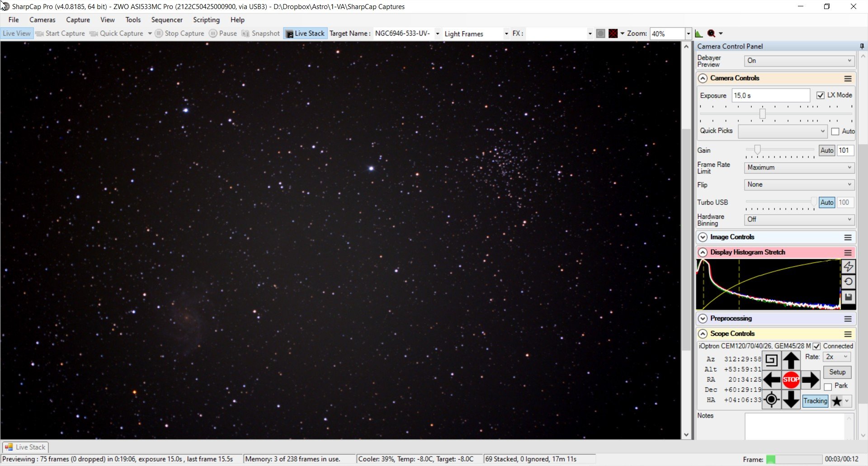
Task: Open the Quick Capture dropdown arrow
Action: 150,33
